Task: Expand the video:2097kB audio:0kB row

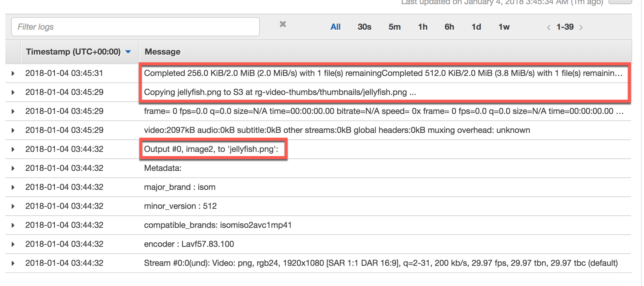Action: pos(13,130)
